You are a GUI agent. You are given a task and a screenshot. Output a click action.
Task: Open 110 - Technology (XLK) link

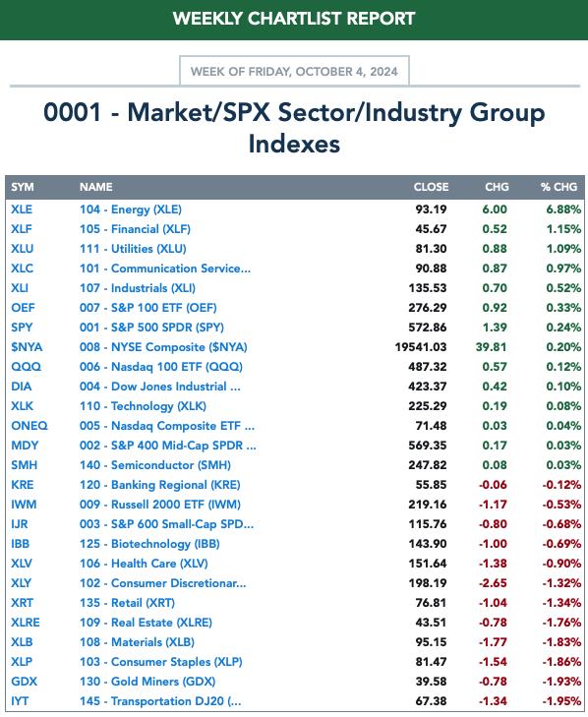click(143, 406)
